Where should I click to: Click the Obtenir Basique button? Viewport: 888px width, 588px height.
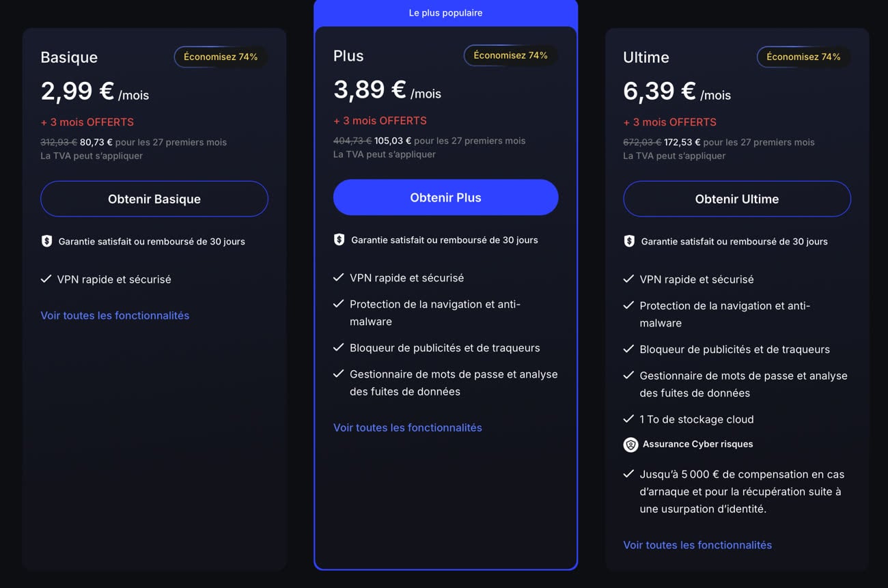(x=154, y=199)
